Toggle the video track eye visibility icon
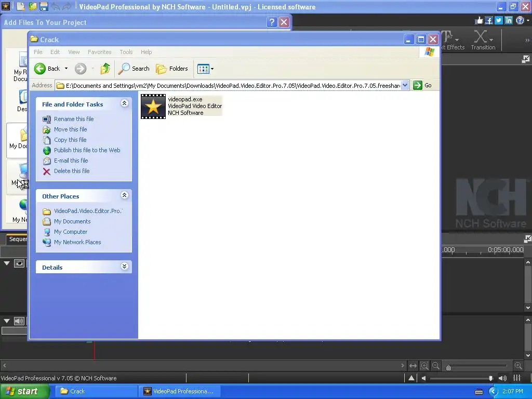Screen dimensions: 532x399 coord(19,263)
